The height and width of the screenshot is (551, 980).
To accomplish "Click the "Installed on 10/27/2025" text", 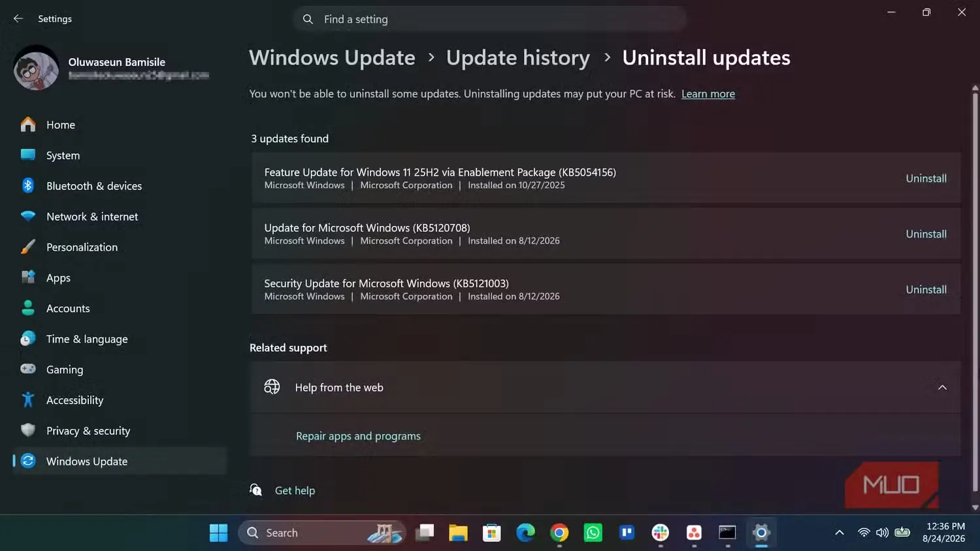I will 516,185.
